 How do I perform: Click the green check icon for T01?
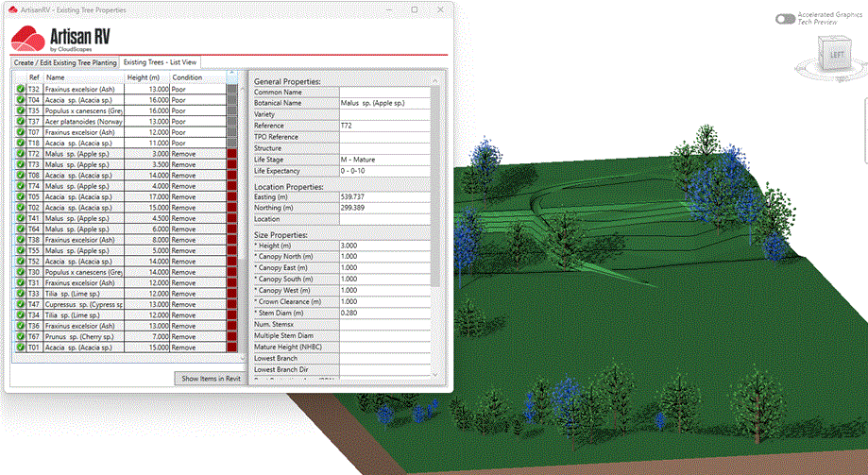[20, 348]
